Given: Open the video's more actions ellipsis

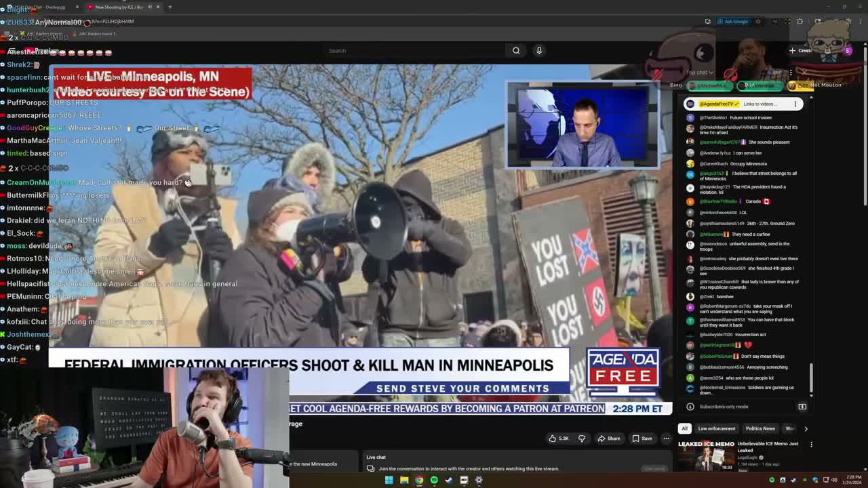Looking at the screenshot, I should click(x=666, y=439).
